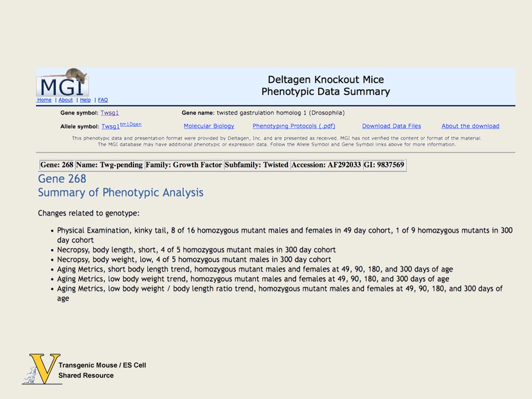Click the 'Gene 268' heading
Image resolution: width=532 pixels, height=399 pixels.
(62, 178)
